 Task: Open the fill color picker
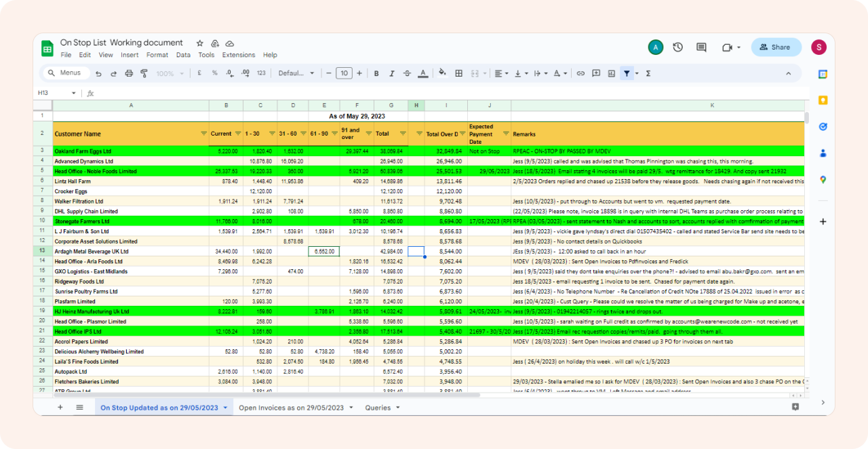[x=443, y=73]
